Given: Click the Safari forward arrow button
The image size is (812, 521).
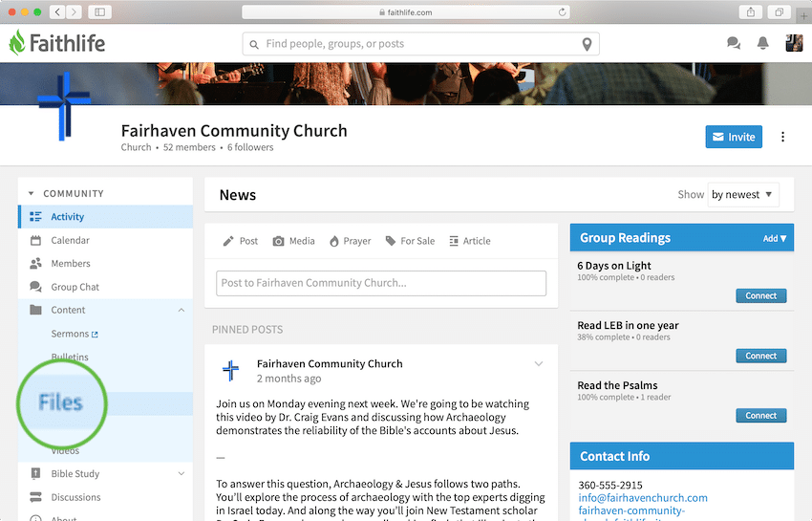Looking at the screenshot, I should [x=75, y=11].
